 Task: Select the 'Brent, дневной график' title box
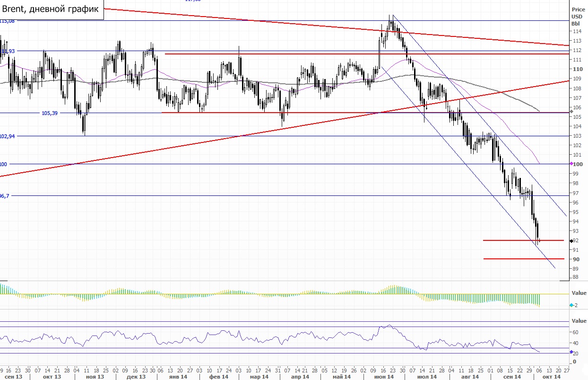click(52, 9)
